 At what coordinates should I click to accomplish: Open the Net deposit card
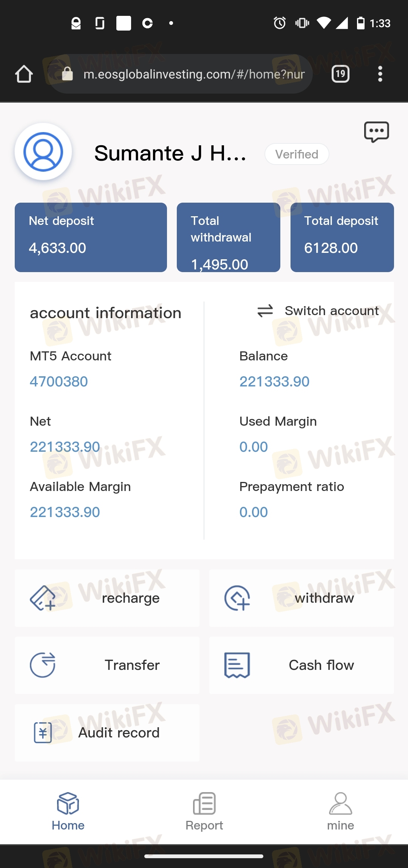pyautogui.click(x=91, y=237)
